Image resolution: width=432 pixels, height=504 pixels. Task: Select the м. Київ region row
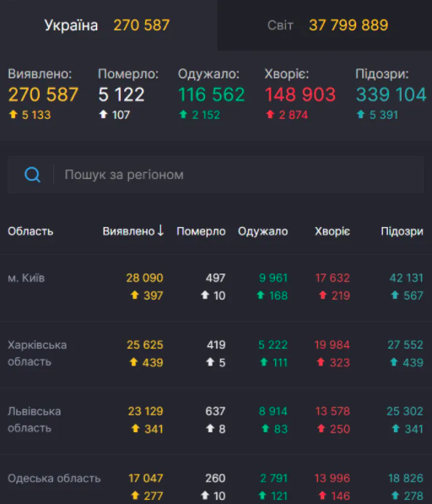(x=216, y=287)
